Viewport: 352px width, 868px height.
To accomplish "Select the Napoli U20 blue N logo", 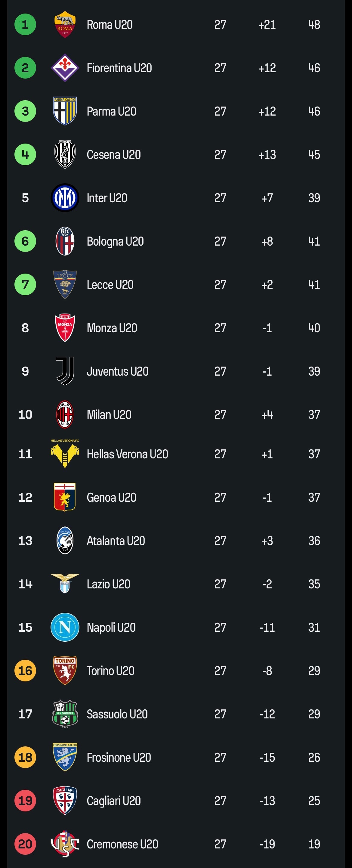I will [65, 627].
